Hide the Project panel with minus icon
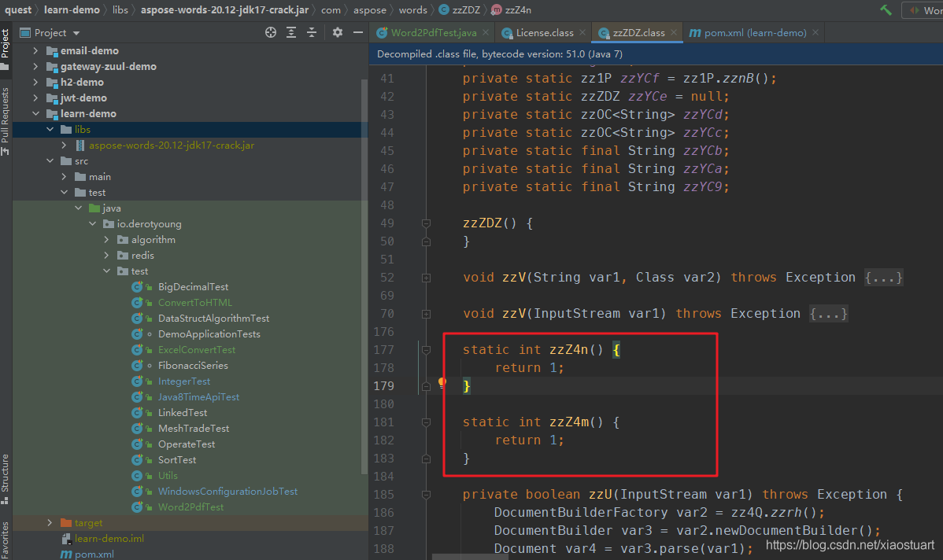943x560 pixels. 358,32
